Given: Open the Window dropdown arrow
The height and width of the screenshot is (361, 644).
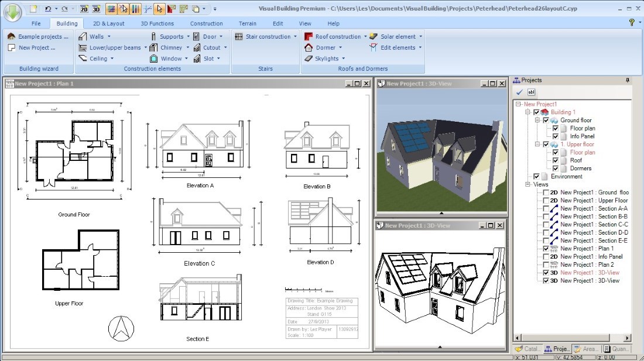Looking at the screenshot, I should (x=186, y=59).
